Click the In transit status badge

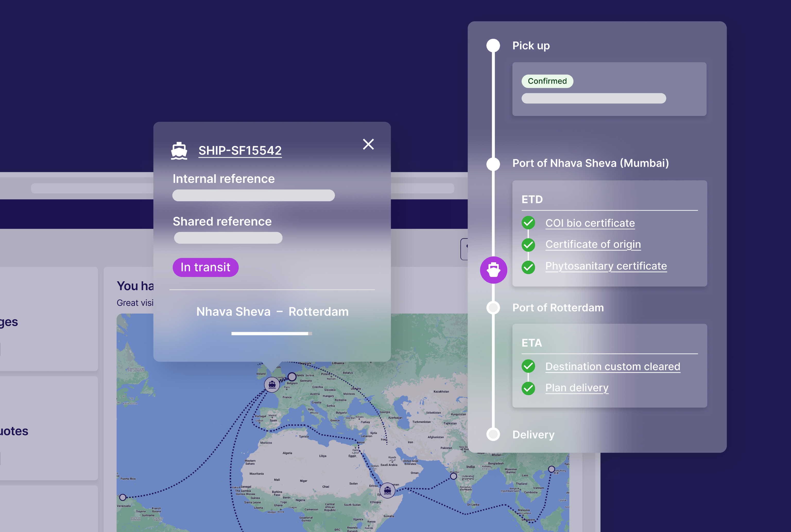(x=206, y=267)
